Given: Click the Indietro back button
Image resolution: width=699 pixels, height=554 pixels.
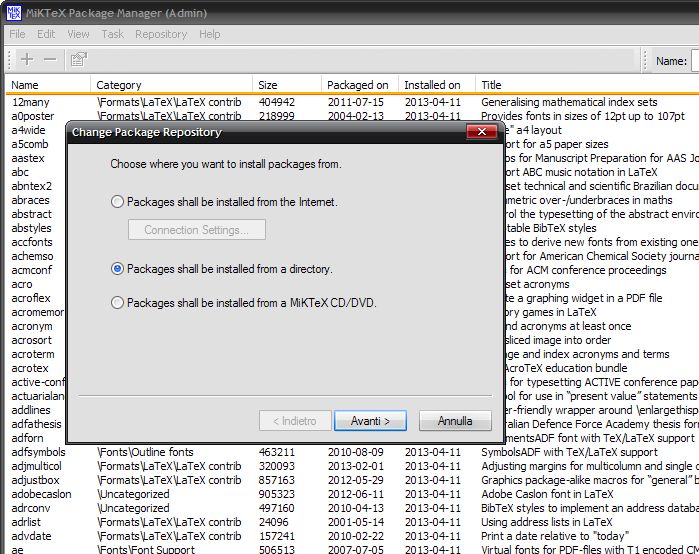Looking at the screenshot, I should pos(295,421).
